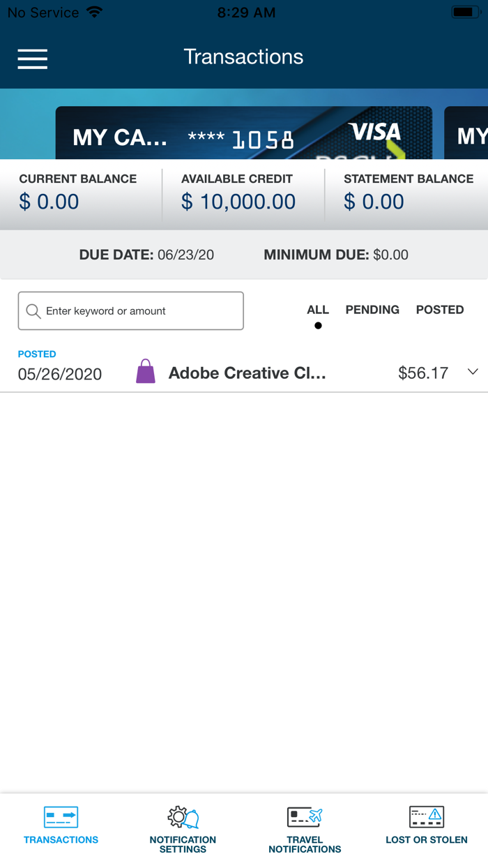Tap the Visa logo on card
Viewport: 488px width, 868px height.
point(375,132)
